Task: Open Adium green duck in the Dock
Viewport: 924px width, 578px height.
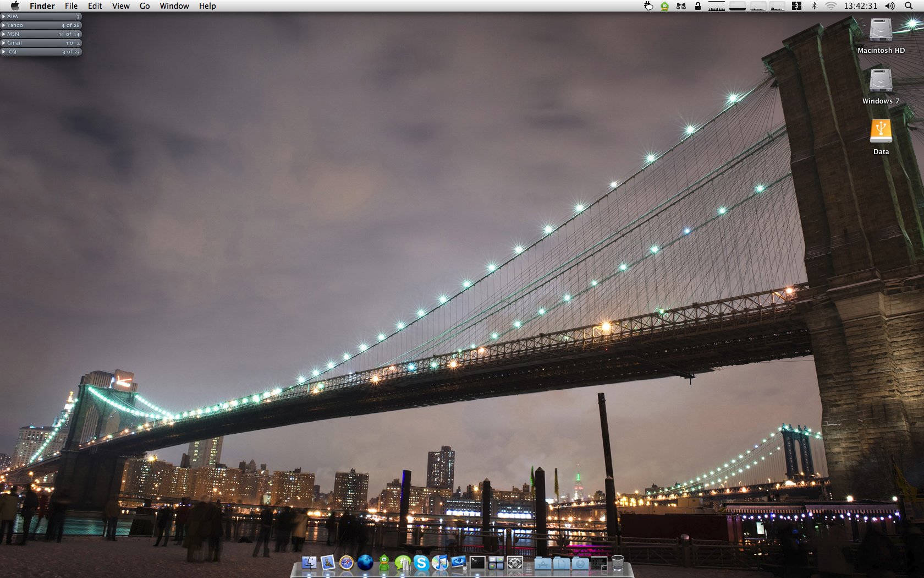Action: (x=384, y=563)
